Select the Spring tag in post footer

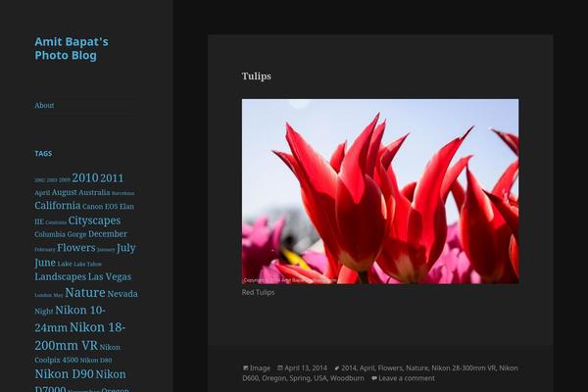pyautogui.click(x=300, y=378)
